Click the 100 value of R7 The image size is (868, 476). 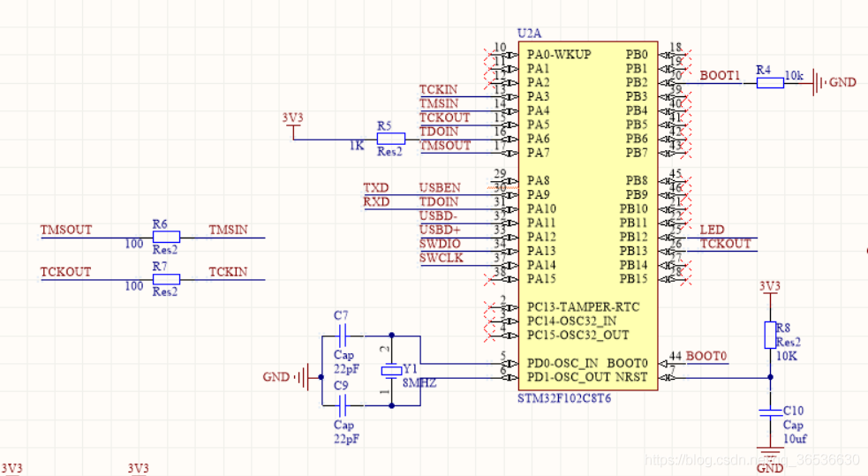tap(134, 286)
